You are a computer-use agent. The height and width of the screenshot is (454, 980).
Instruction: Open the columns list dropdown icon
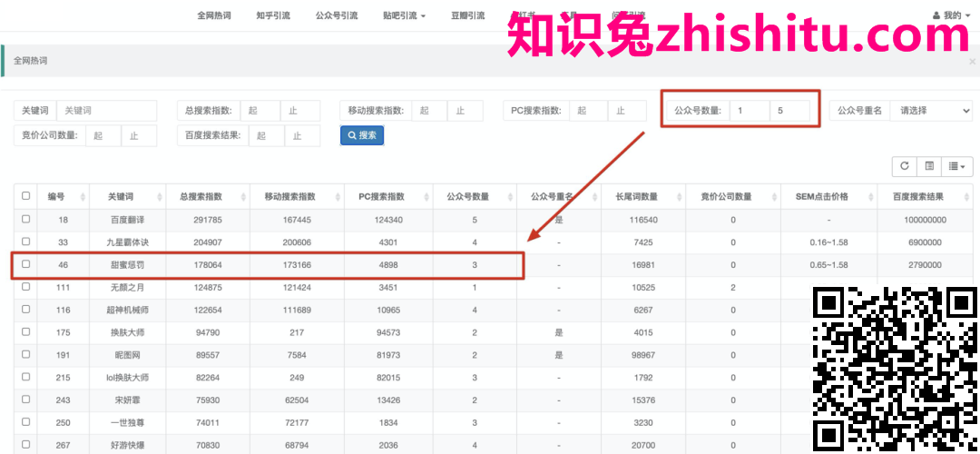tap(957, 166)
